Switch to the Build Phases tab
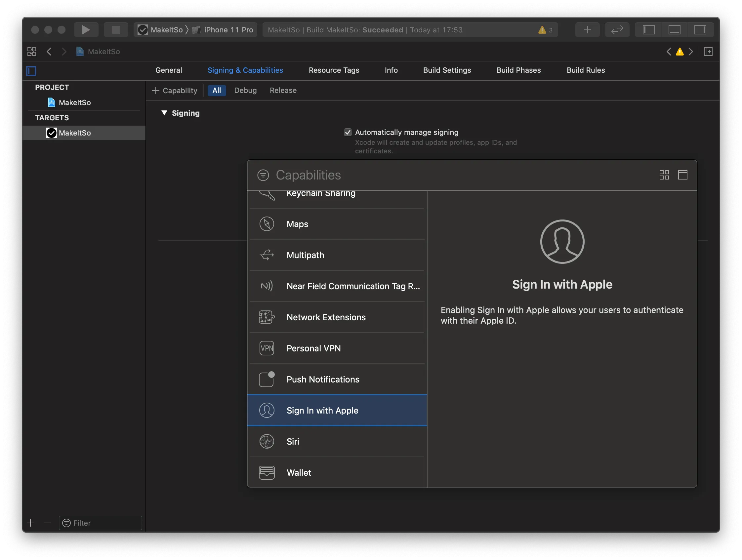The image size is (742, 560). coord(518,70)
